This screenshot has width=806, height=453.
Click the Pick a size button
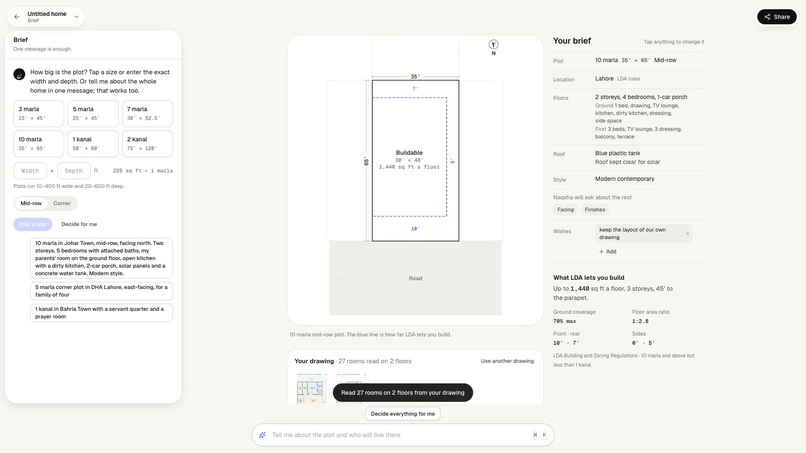click(x=33, y=224)
